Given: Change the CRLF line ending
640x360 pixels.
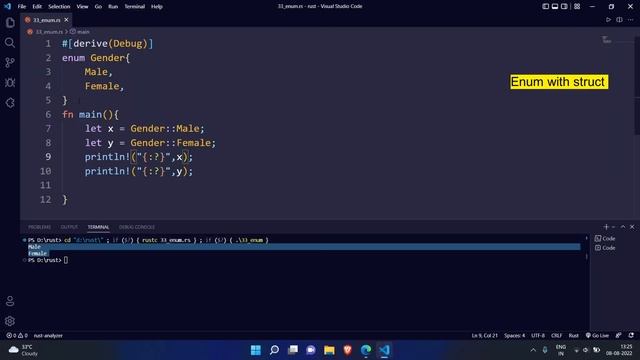Looking at the screenshot, I should [556, 336].
